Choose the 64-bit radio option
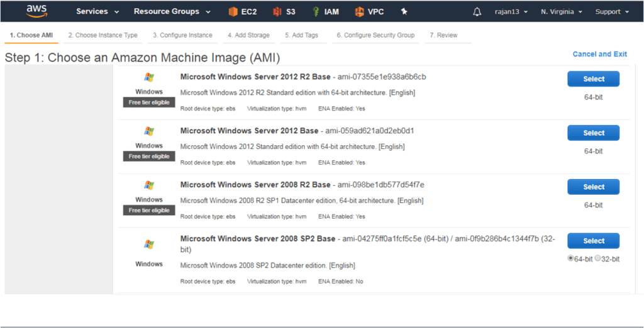Viewport: 644px width, 328px height. click(x=570, y=259)
